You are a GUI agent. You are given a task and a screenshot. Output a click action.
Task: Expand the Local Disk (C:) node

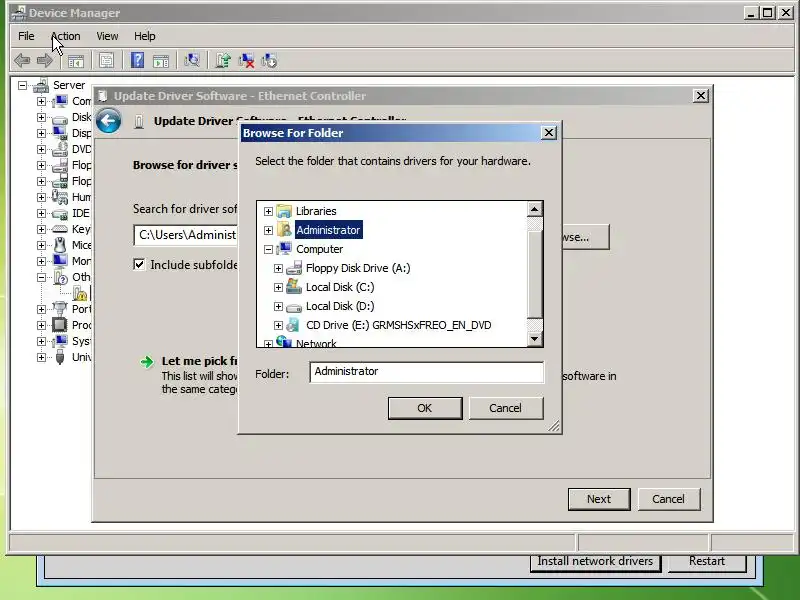pos(278,287)
